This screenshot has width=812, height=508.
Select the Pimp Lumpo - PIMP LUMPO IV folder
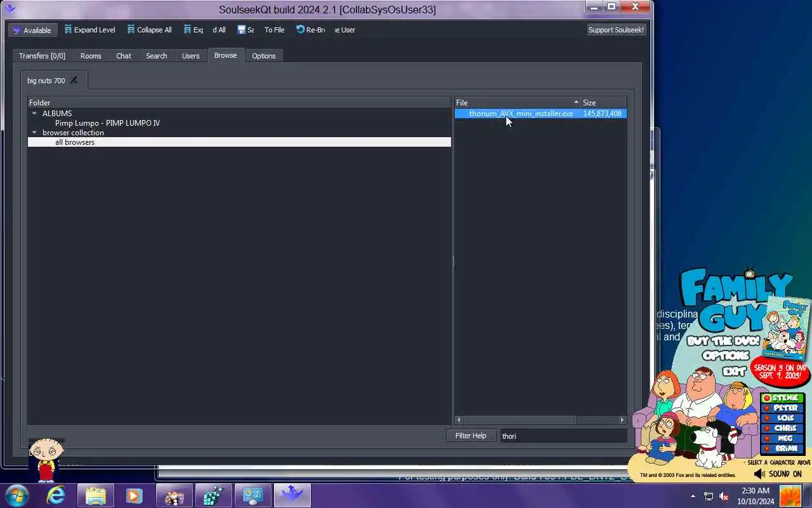[x=107, y=123]
